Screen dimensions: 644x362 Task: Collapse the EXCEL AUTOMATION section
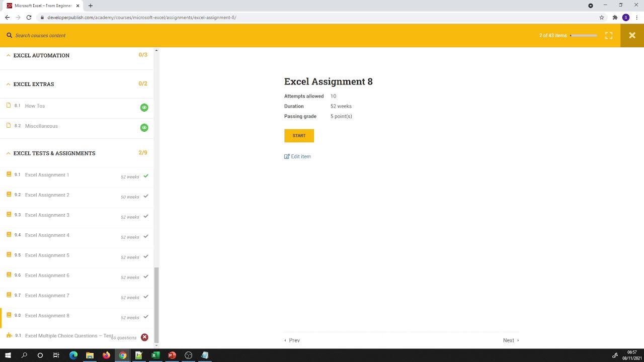tap(8, 55)
